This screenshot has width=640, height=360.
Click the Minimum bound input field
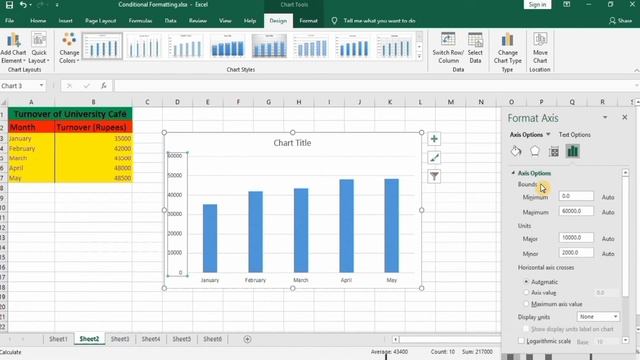pyautogui.click(x=576, y=196)
